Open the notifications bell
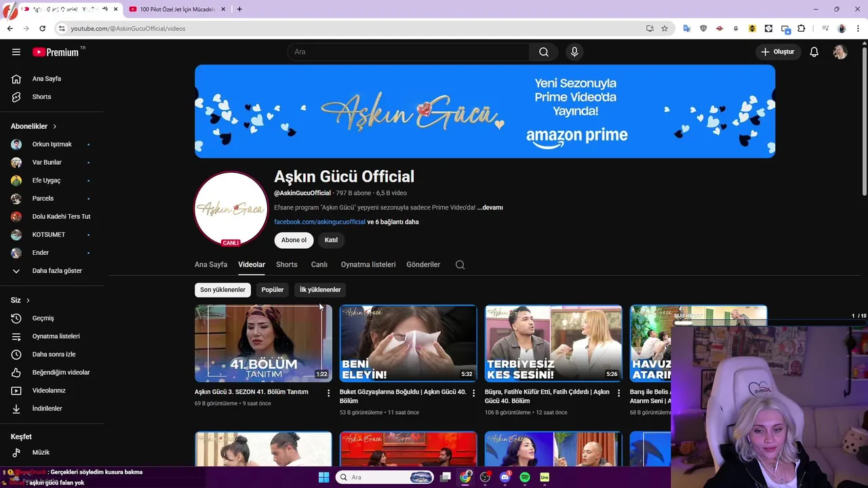This screenshot has width=868, height=488. [x=814, y=52]
